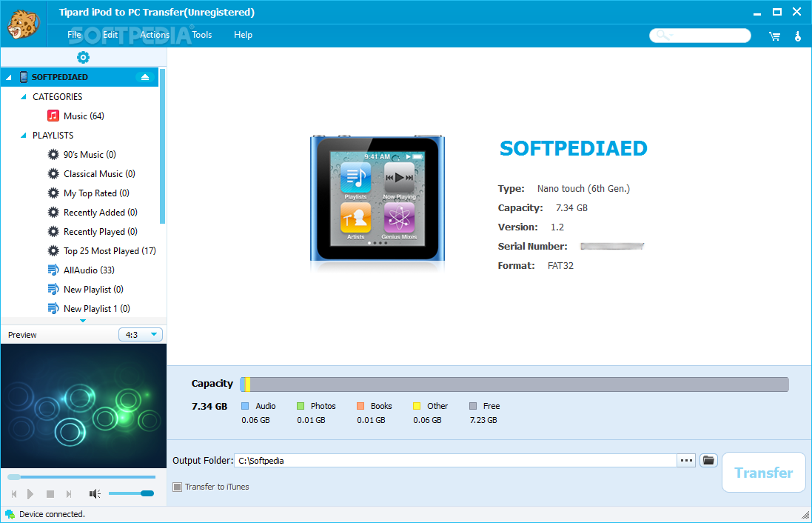Collapse the CATEGORIES section

[x=23, y=97]
